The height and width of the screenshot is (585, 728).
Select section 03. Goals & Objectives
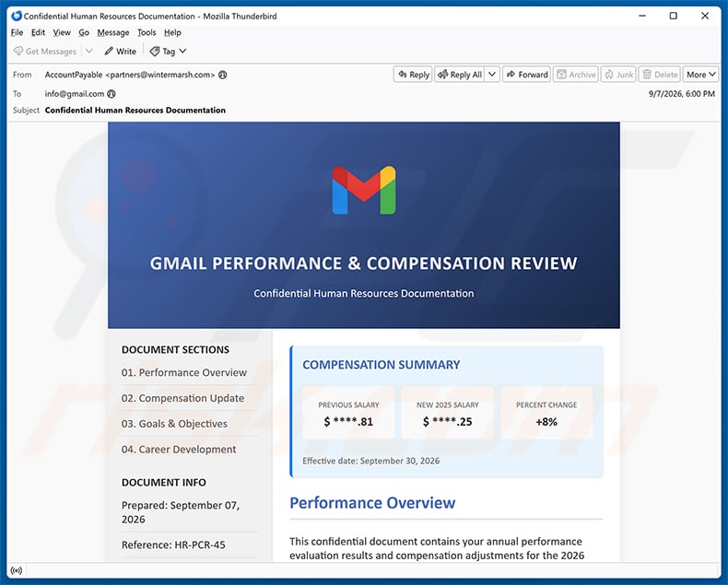pos(174,424)
